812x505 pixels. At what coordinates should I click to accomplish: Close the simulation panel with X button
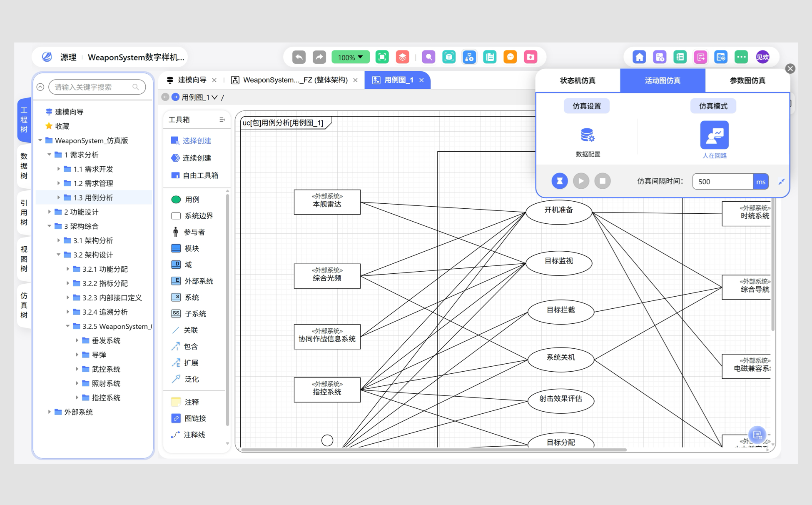pos(790,69)
